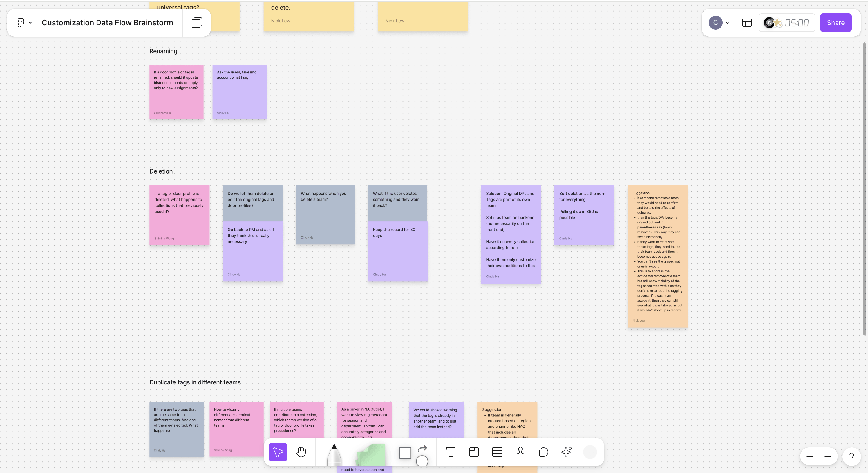This screenshot has width=868, height=473.
Task: Toggle the layout view icon next to timer
Action: (747, 23)
